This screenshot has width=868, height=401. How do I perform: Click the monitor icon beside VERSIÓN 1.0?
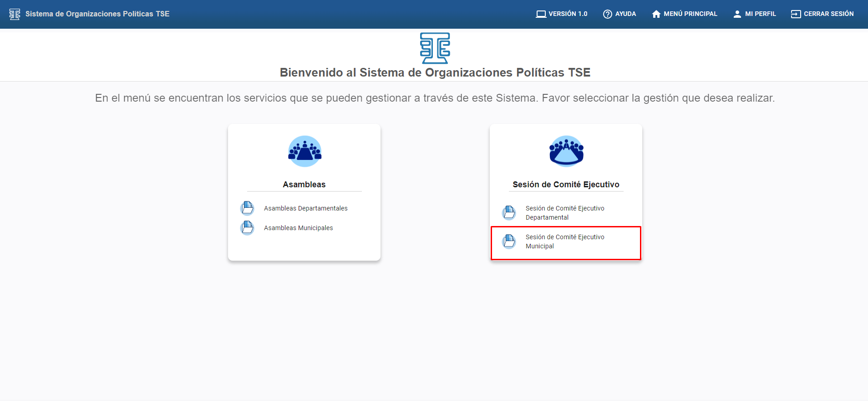point(541,14)
